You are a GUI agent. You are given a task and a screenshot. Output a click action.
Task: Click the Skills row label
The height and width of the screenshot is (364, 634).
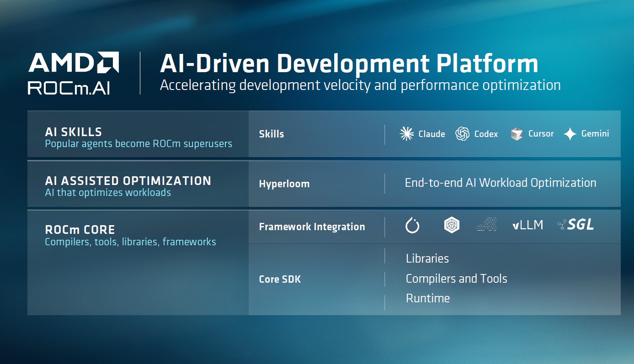pos(272,134)
